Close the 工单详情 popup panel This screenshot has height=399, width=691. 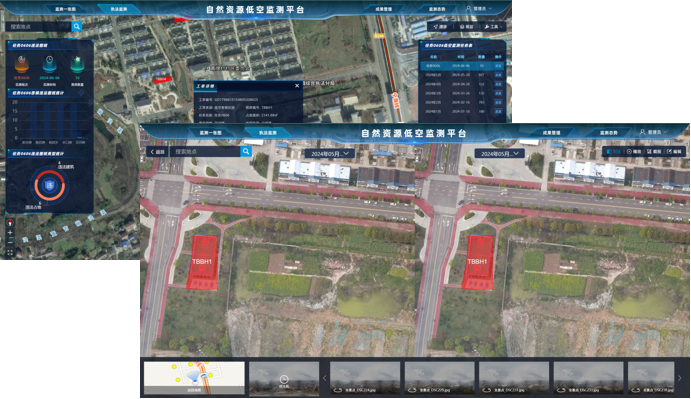coord(297,86)
